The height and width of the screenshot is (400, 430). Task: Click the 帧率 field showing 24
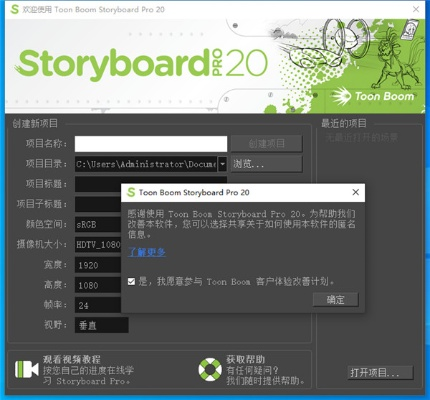point(98,305)
